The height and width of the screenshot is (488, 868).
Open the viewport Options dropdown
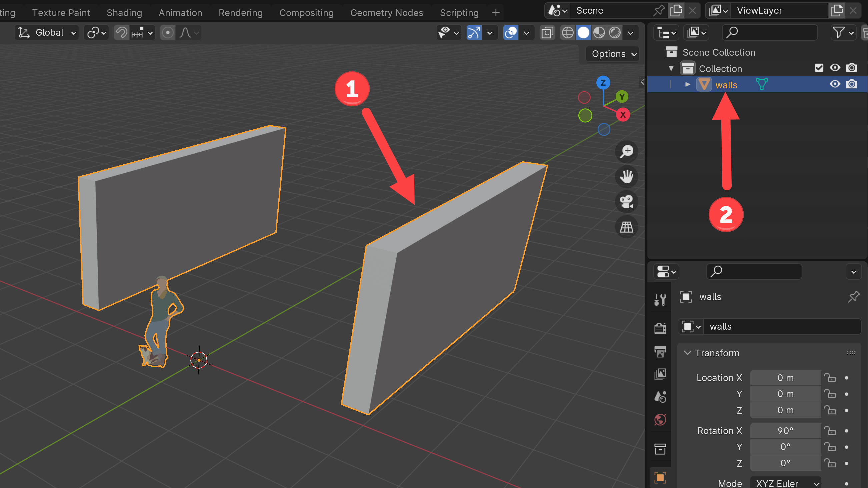pos(613,54)
